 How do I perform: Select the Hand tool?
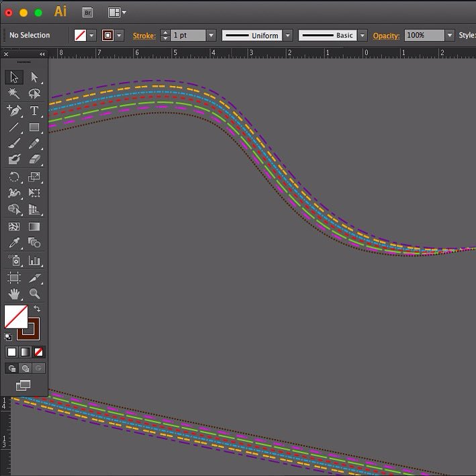click(14, 294)
